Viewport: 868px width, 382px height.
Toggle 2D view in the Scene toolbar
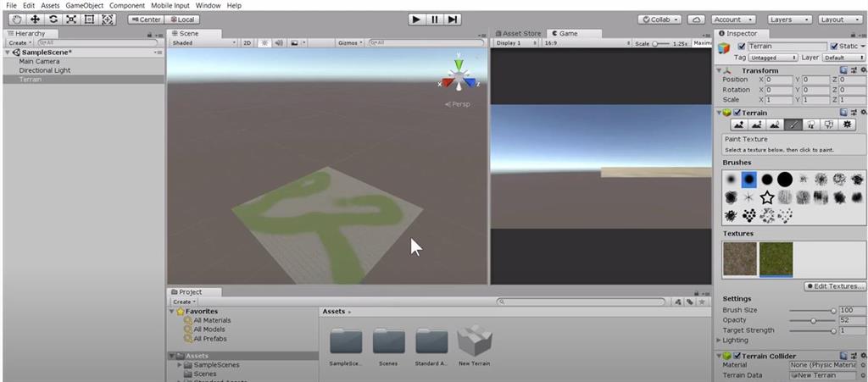tap(248, 42)
